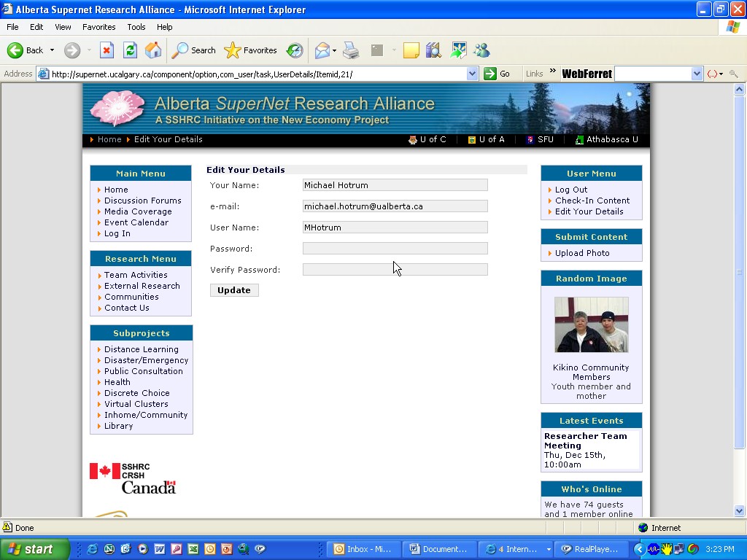Click the Update button
The width and height of the screenshot is (747, 560).
pyautogui.click(x=234, y=290)
